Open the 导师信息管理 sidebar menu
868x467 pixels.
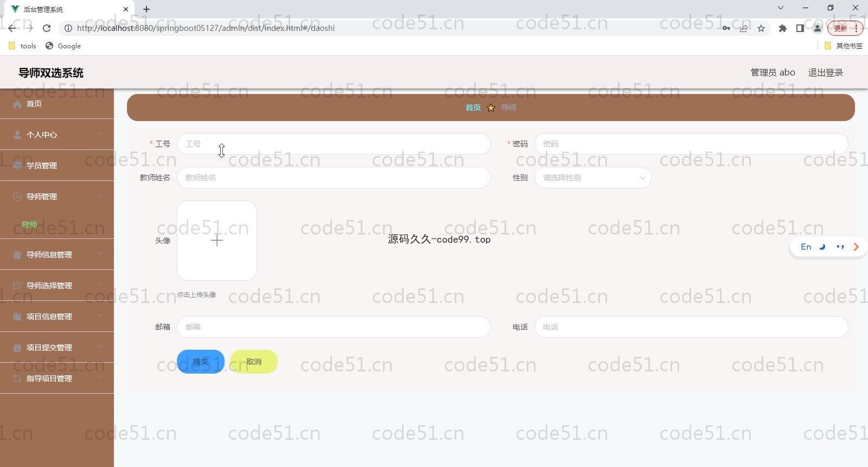[x=57, y=255]
